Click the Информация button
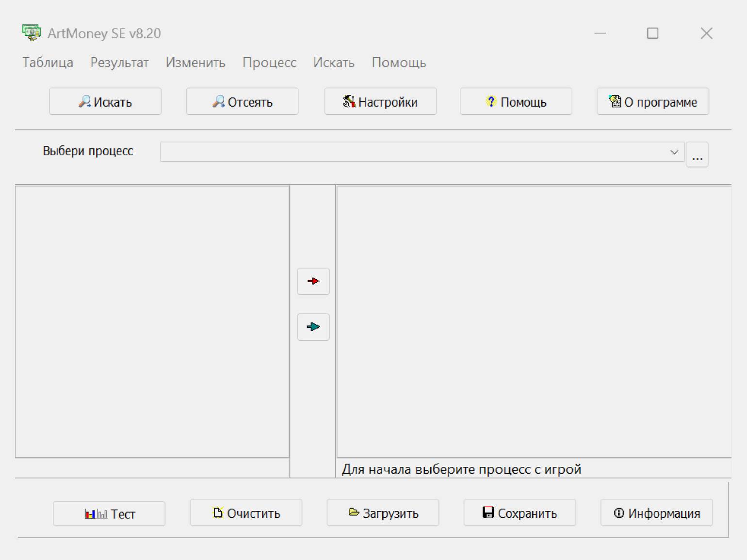 (656, 512)
